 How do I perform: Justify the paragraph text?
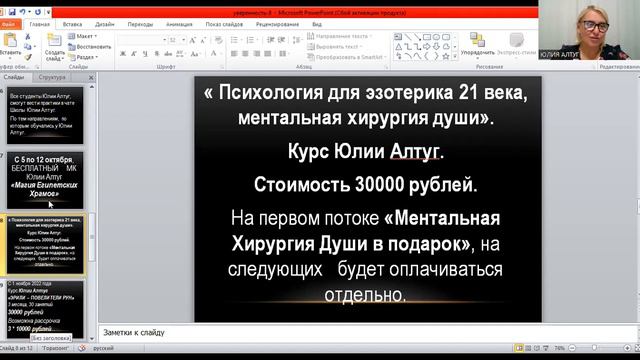pyautogui.click(x=268, y=54)
